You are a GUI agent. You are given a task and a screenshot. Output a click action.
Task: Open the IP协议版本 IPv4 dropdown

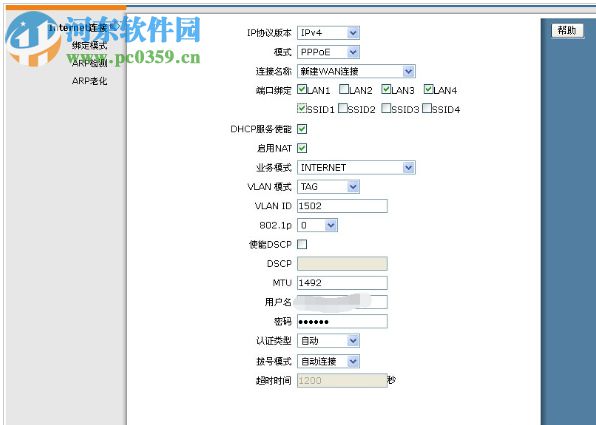pos(328,33)
